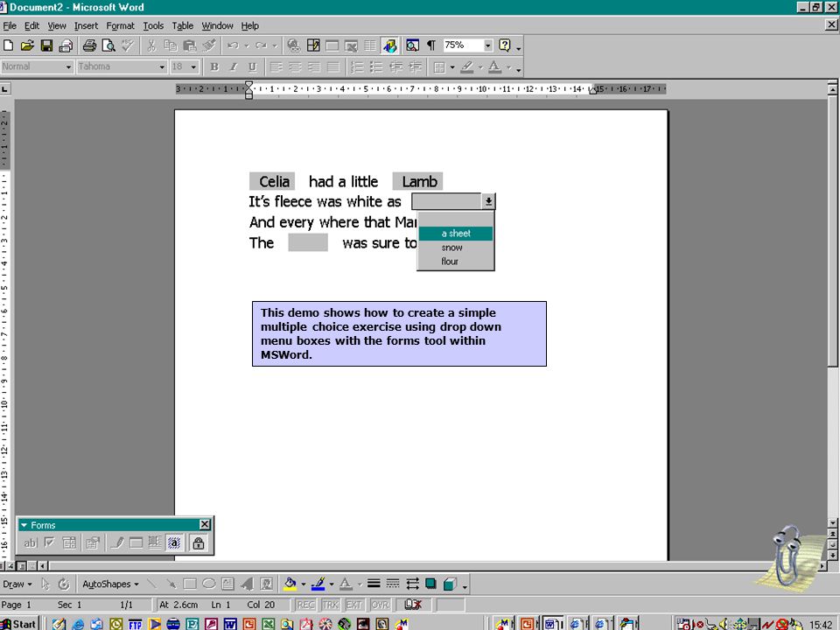This screenshot has width=840, height=630.
Task: Open the Fill Color arrow dropdown
Action: (304, 584)
